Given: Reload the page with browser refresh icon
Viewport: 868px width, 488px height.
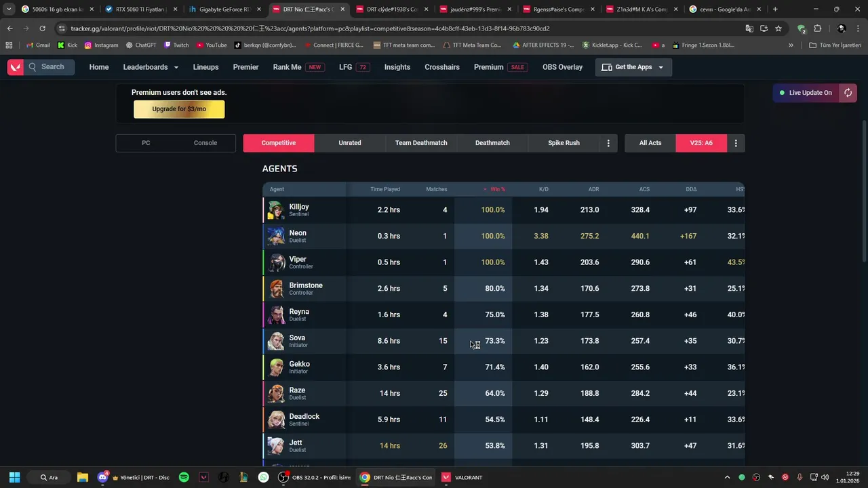Looking at the screenshot, I should (x=42, y=28).
